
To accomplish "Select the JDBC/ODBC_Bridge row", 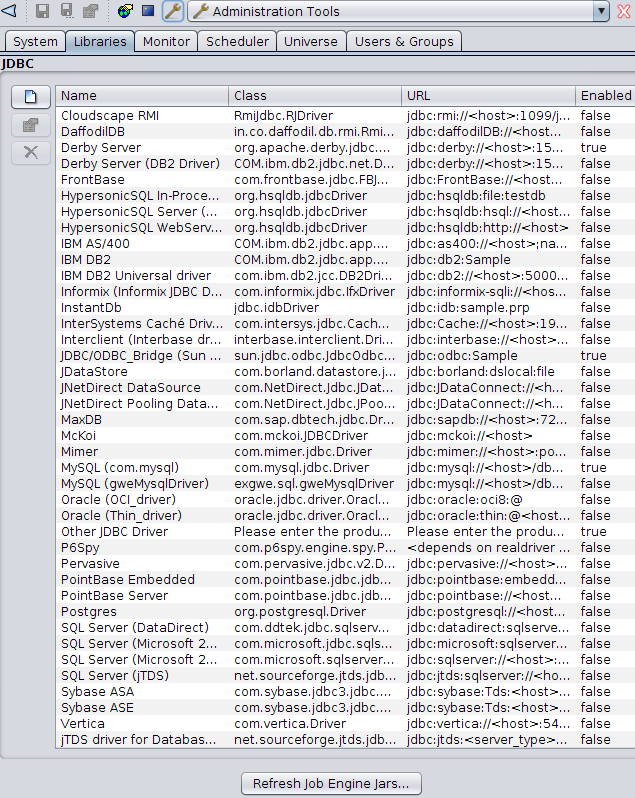I will click(345, 355).
